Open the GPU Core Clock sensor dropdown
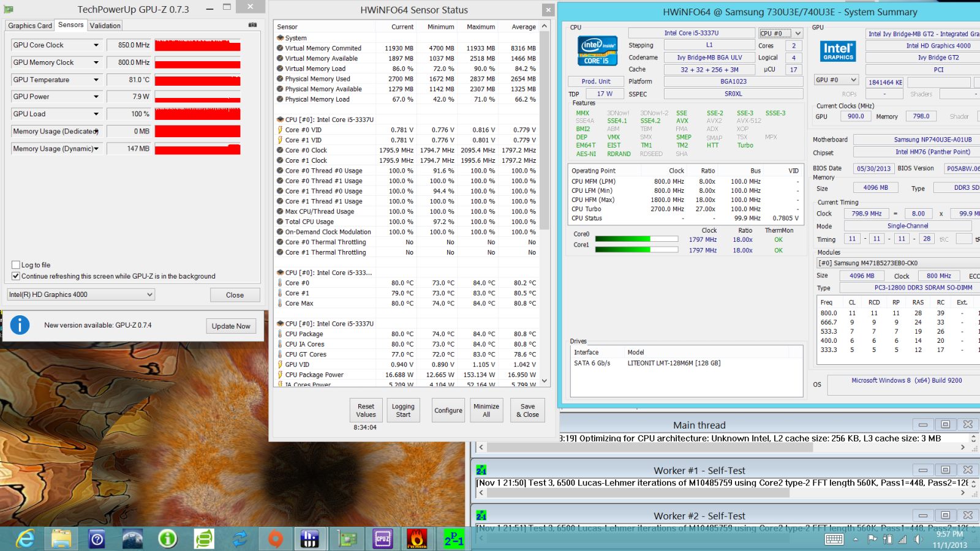 tap(96, 45)
